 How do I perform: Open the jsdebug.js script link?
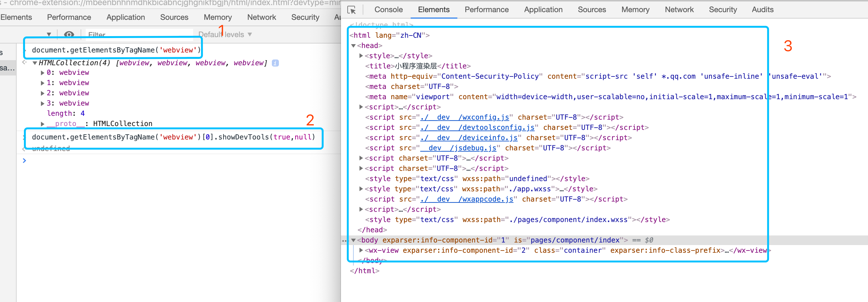pos(458,148)
